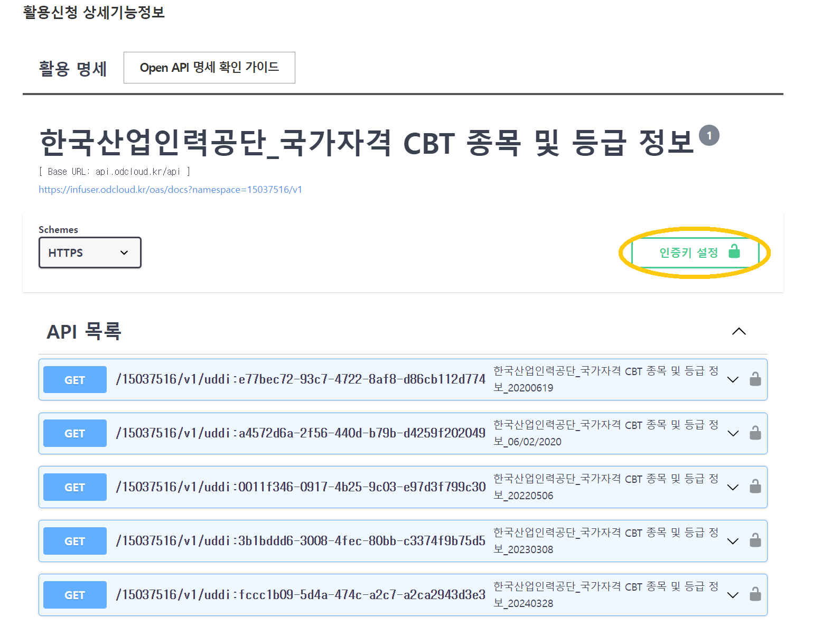Click the Base URL: api.odcloud.kr/api text
This screenshot has width=822, height=644.
(x=114, y=172)
